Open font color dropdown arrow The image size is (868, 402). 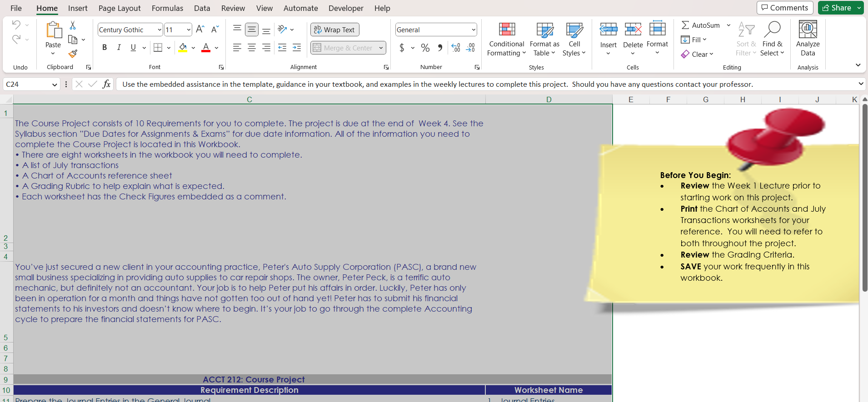pos(216,48)
